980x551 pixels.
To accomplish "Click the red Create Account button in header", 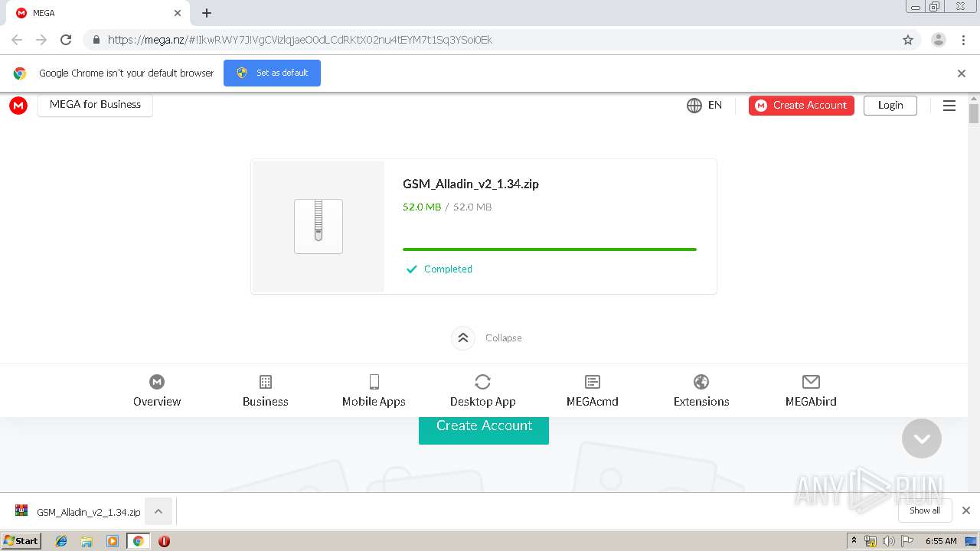I will pos(801,106).
